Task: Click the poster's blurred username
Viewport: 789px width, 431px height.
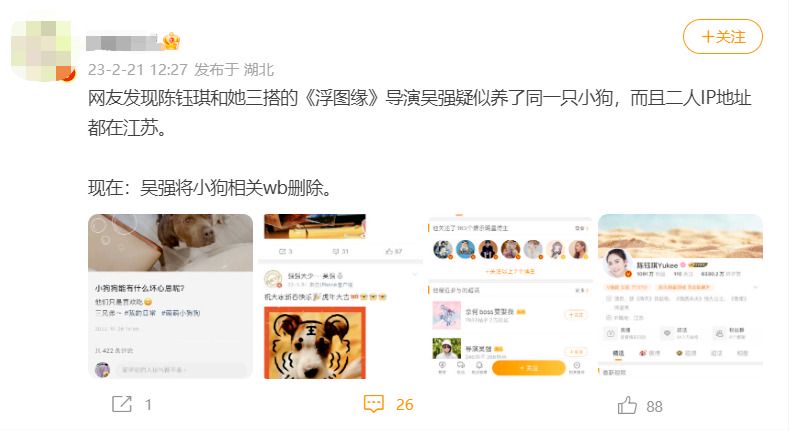Action: [x=123, y=42]
